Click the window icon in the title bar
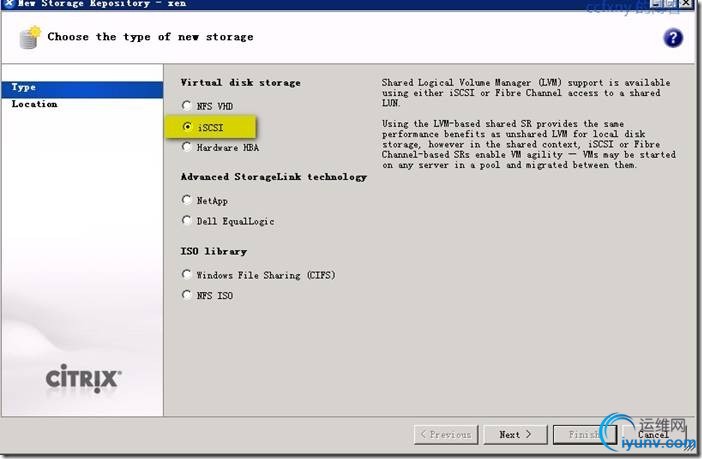Viewport: 702px width, 459px height. 9,4
